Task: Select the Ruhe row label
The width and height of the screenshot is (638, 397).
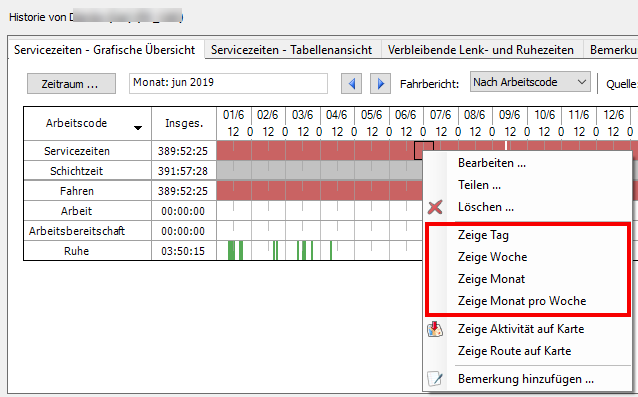Action: click(76, 251)
